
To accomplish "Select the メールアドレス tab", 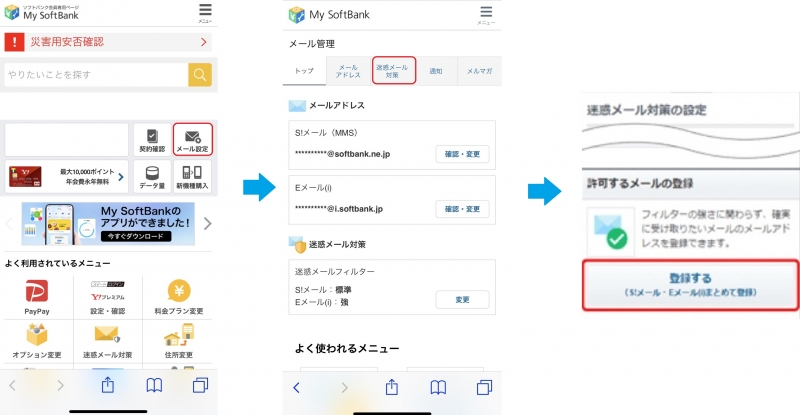I will [349, 71].
